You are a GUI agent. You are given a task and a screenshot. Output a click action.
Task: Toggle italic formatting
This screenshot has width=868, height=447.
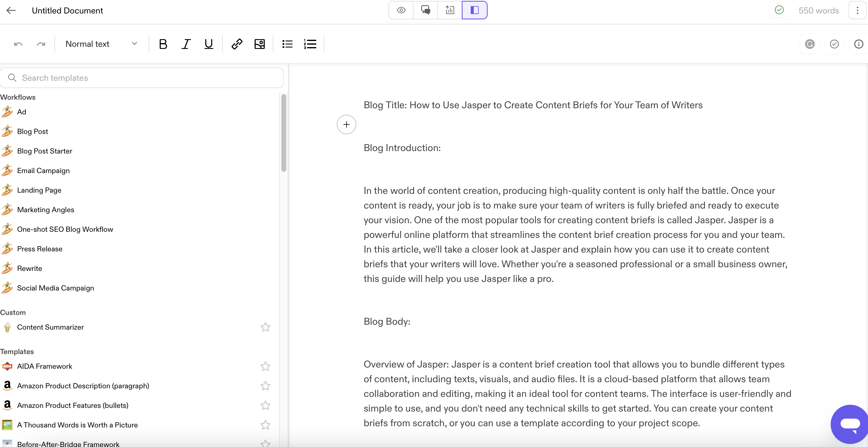[186, 44]
